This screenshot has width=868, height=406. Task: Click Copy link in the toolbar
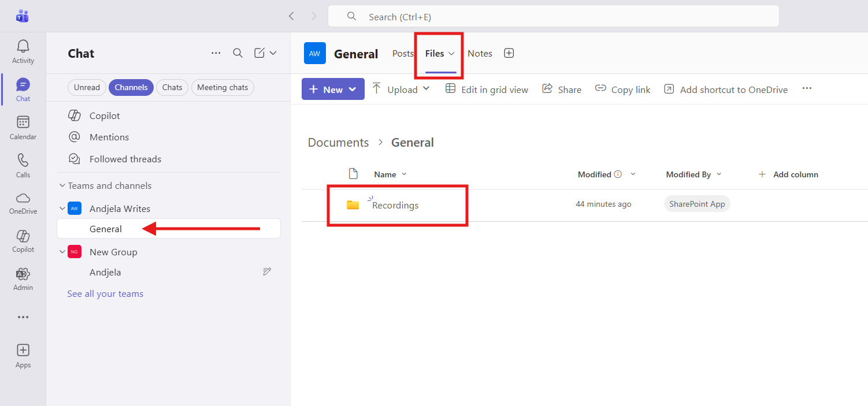pos(623,90)
